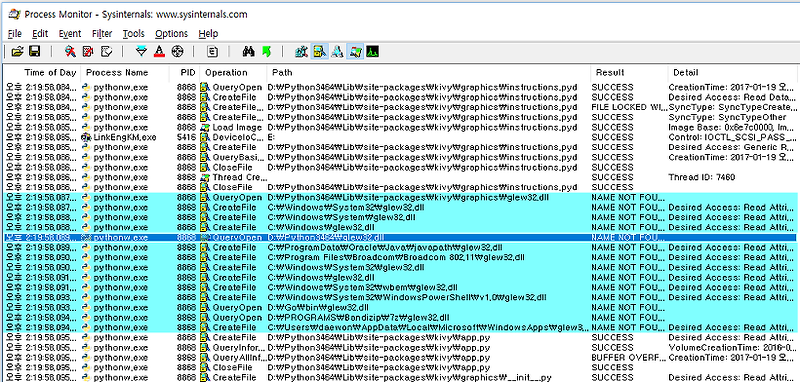Toggle Show File System Activity icon
Screen dimensions: 800x382
(320, 52)
